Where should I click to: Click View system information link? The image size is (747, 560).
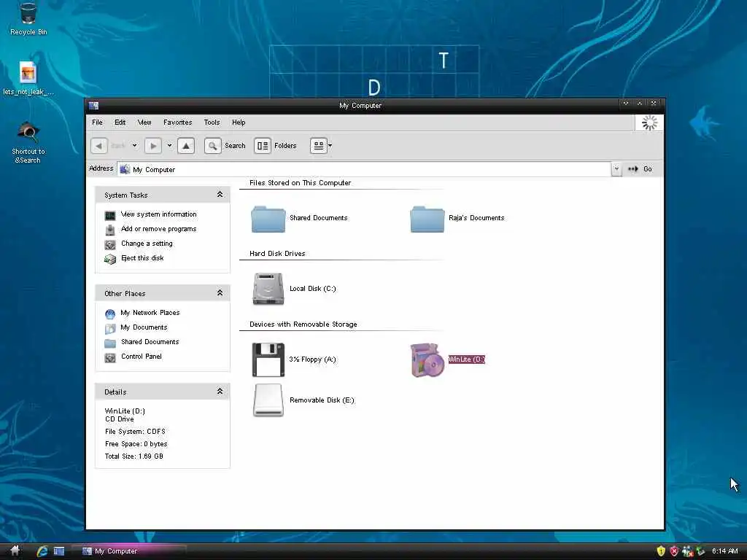(158, 214)
